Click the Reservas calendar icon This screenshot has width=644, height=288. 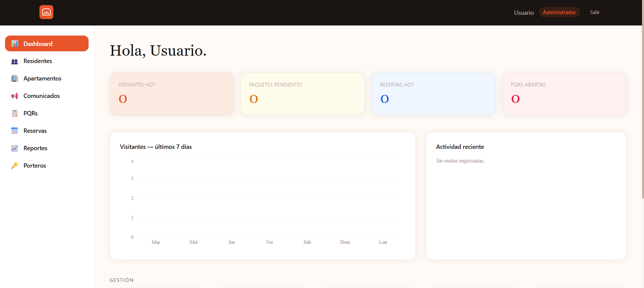click(15, 131)
